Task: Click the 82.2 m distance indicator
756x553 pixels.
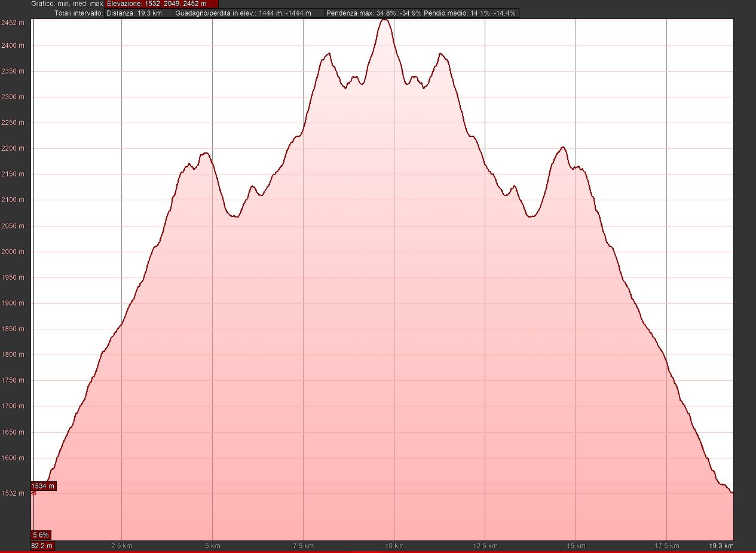Action: coord(42,546)
